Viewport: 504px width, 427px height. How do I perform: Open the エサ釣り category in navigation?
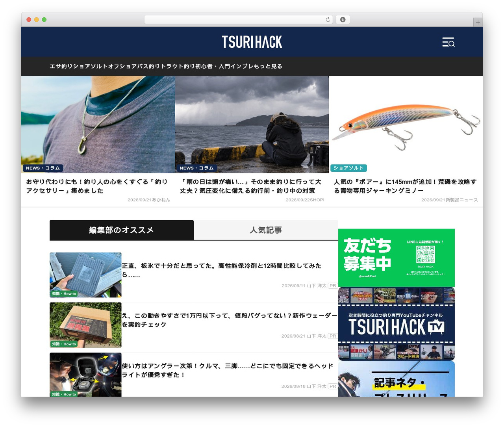(61, 66)
